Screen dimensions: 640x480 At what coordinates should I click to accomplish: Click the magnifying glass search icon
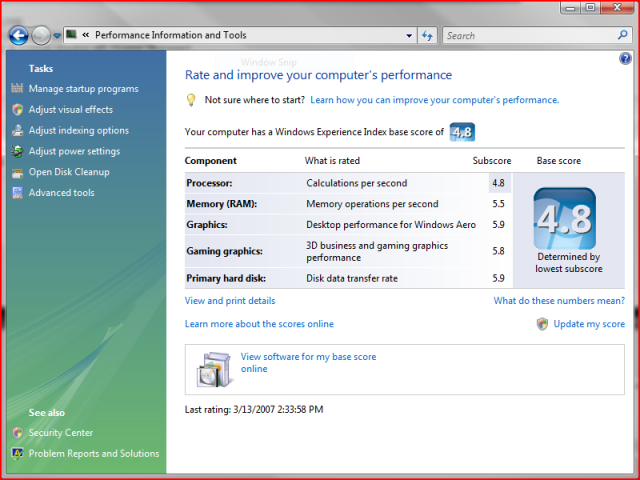[x=622, y=35]
